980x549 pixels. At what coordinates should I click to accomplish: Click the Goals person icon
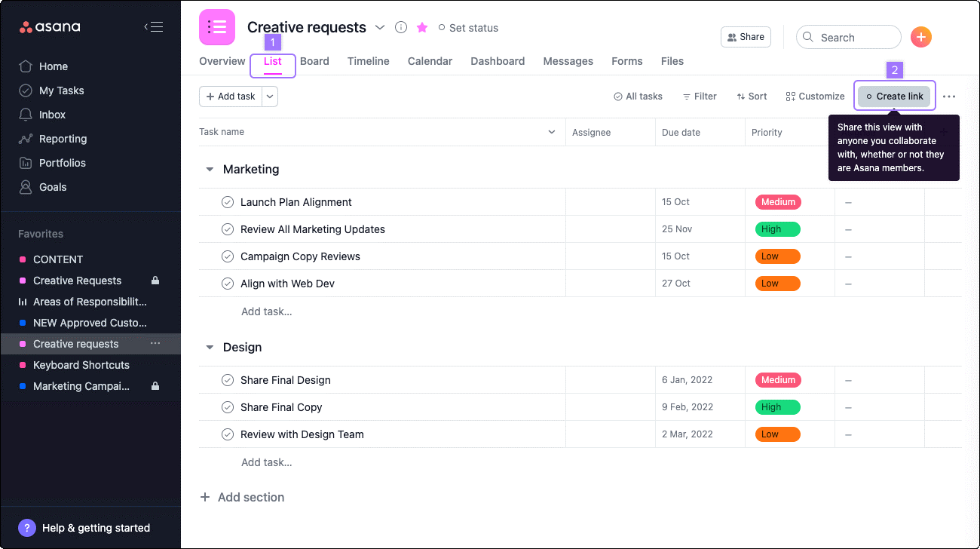coord(26,187)
